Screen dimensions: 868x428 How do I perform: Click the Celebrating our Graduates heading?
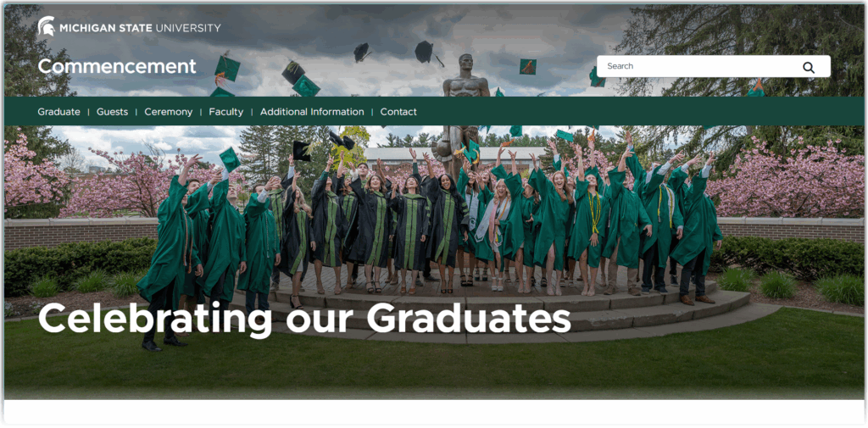(304, 319)
